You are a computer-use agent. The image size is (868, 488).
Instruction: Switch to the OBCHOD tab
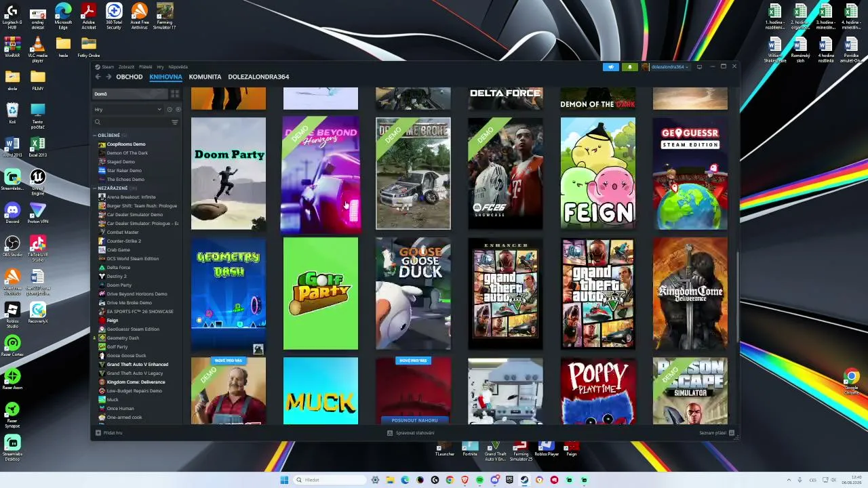click(130, 77)
